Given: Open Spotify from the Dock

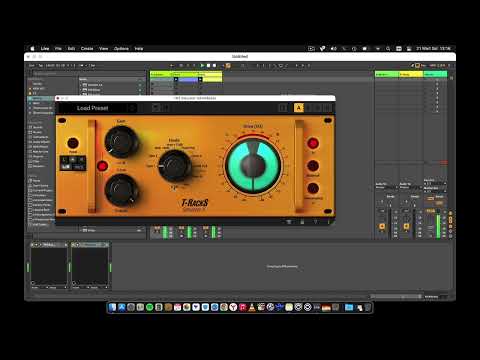Looking at the screenshot, I should (150, 307).
